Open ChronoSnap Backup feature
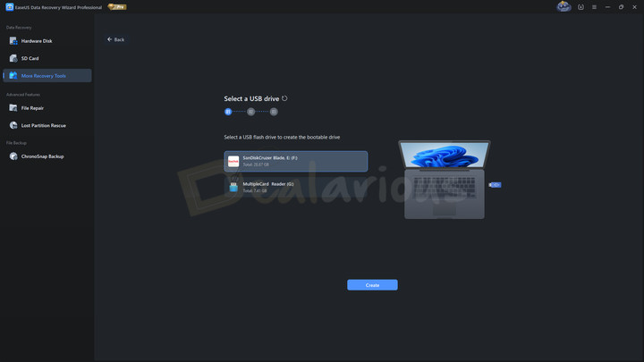The height and width of the screenshot is (362, 644). (x=47, y=156)
